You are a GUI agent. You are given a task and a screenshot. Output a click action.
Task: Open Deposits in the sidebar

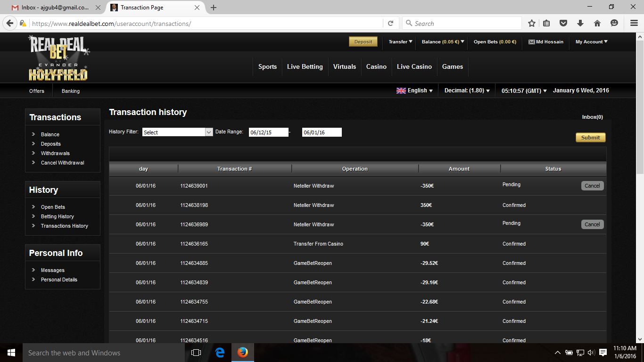50,144
